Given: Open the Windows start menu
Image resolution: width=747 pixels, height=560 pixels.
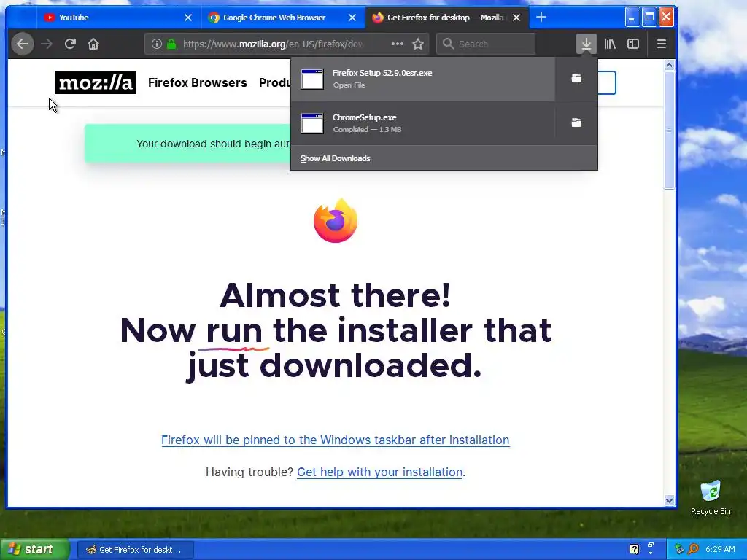Looking at the screenshot, I should click(34, 549).
